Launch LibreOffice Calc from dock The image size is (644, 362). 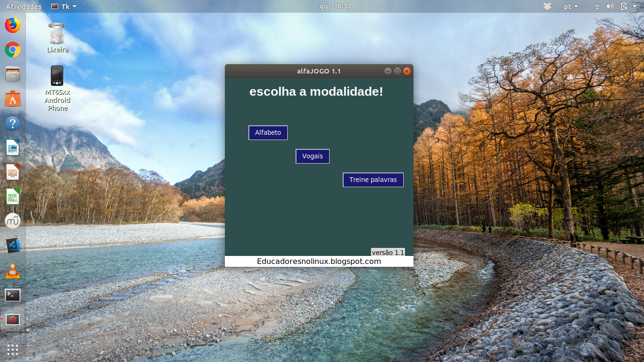click(x=13, y=197)
